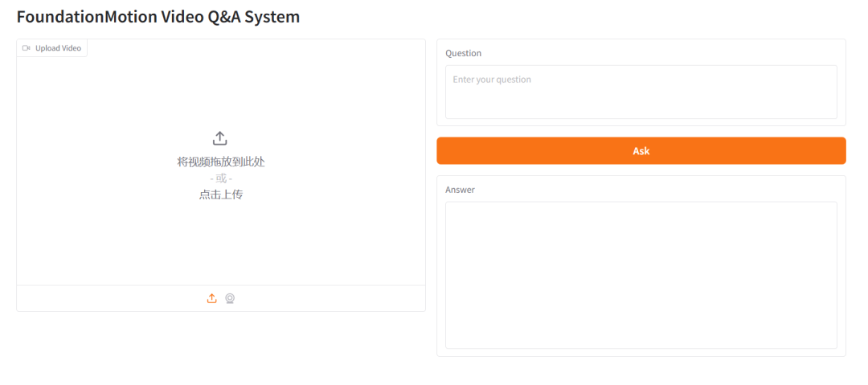Click the empty source bar left of the upload icon

point(104,298)
